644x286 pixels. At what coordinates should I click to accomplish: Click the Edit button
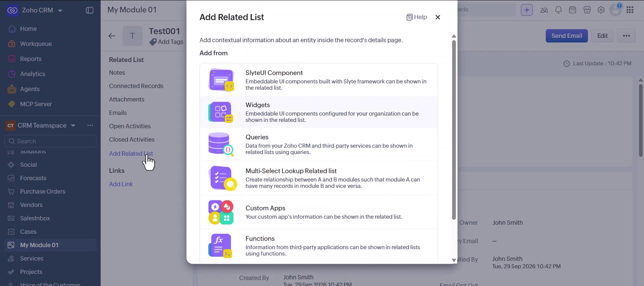tap(602, 36)
